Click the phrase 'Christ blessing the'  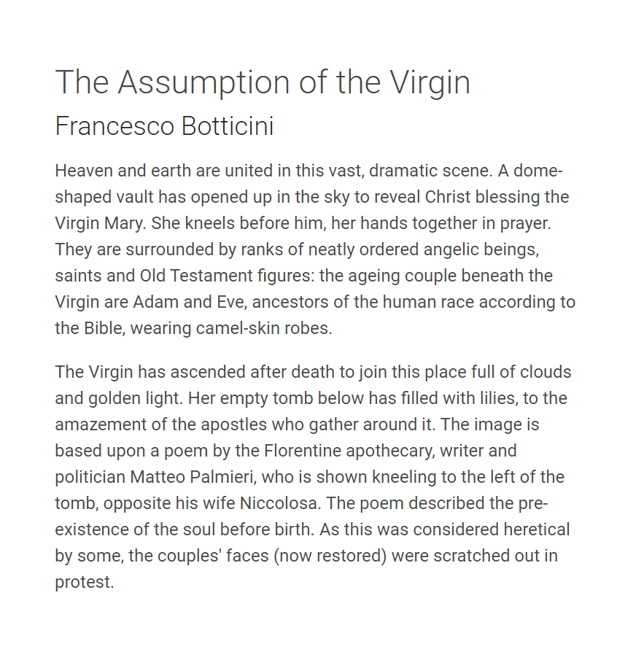click(x=497, y=197)
